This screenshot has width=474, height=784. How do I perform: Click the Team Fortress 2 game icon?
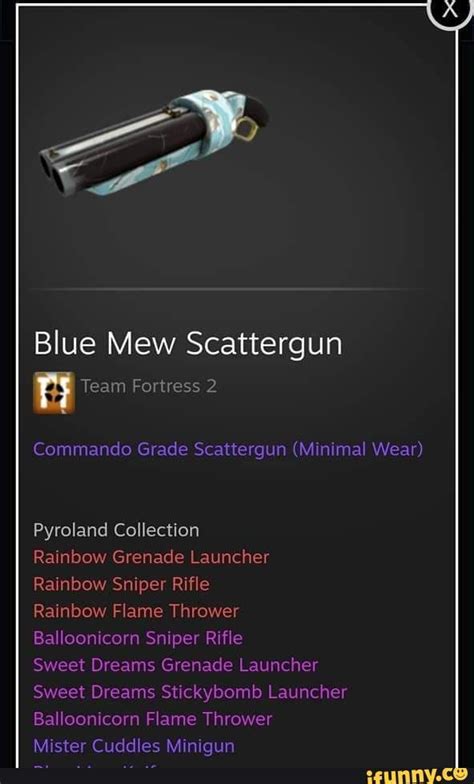(x=54, y=393)
